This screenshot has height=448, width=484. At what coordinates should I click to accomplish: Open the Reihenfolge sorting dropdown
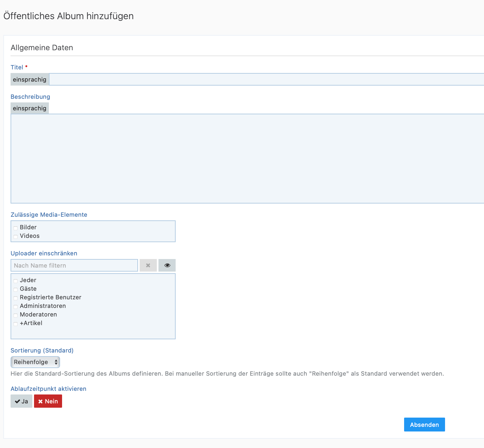(x=35, y=362)
